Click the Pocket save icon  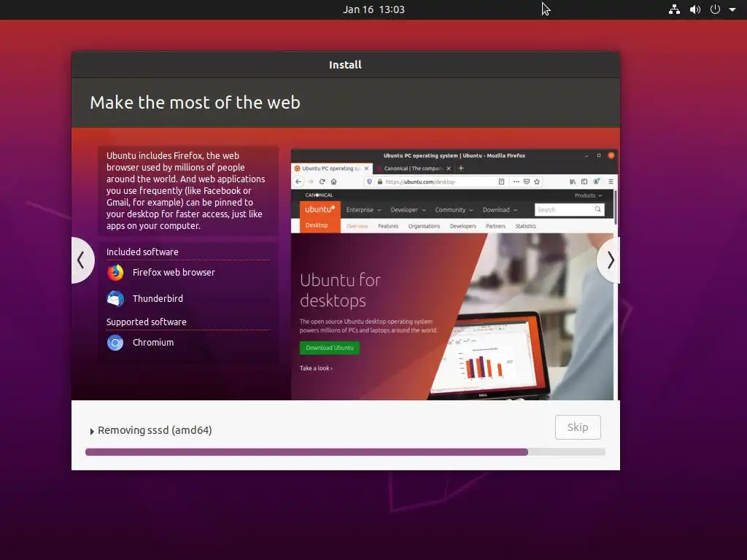coord(527,182)
